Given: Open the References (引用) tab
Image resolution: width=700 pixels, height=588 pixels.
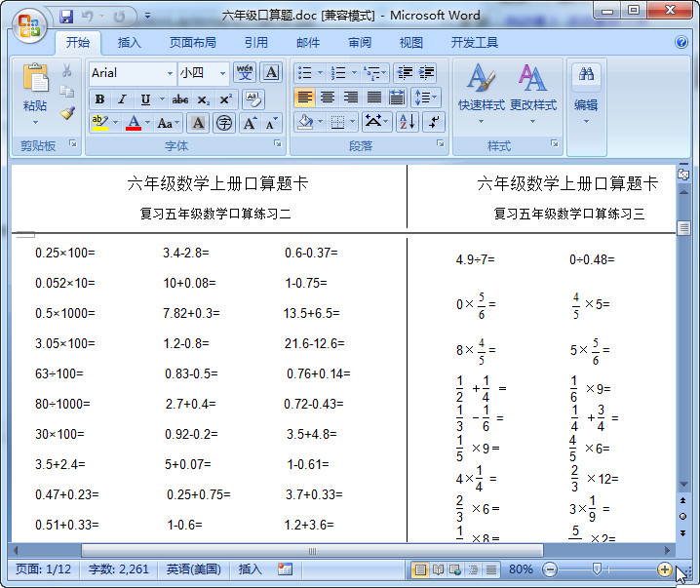Looking at the screenshot, I should click(256, 42).
